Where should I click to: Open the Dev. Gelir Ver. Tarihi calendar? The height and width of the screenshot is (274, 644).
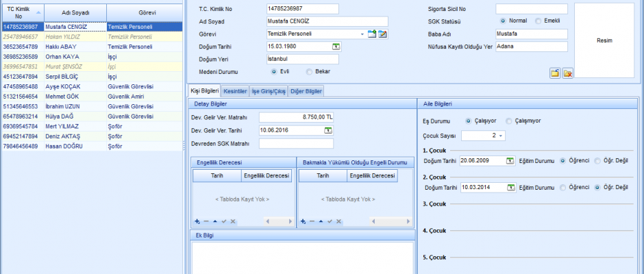coord(328,130)
